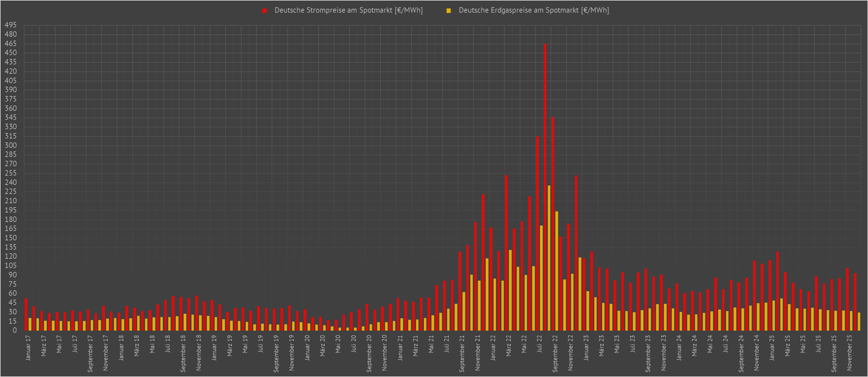The image size is (868, 377).
Task: Select the Juli 19 axis label
Action: point(261,344)
